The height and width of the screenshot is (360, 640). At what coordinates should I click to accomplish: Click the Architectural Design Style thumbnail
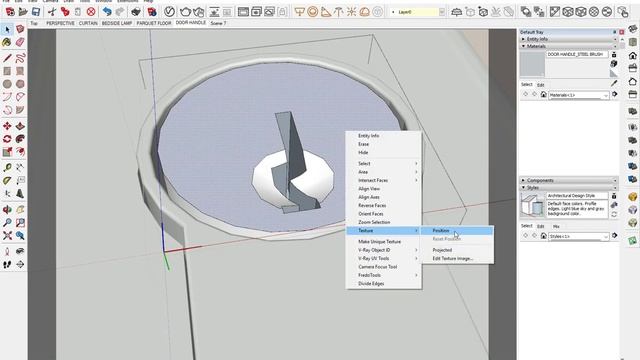(532, 206)
